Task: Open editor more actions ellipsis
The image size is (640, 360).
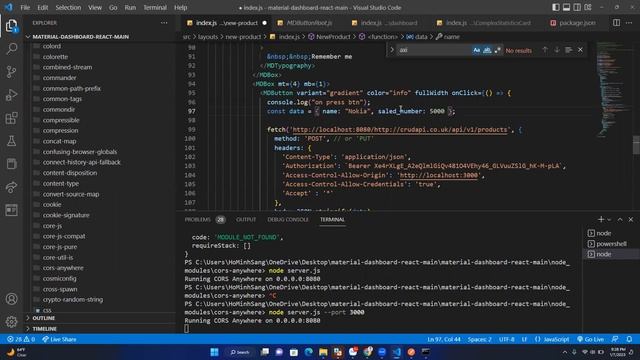Action: pyautogui.click(x=629, y=23)
